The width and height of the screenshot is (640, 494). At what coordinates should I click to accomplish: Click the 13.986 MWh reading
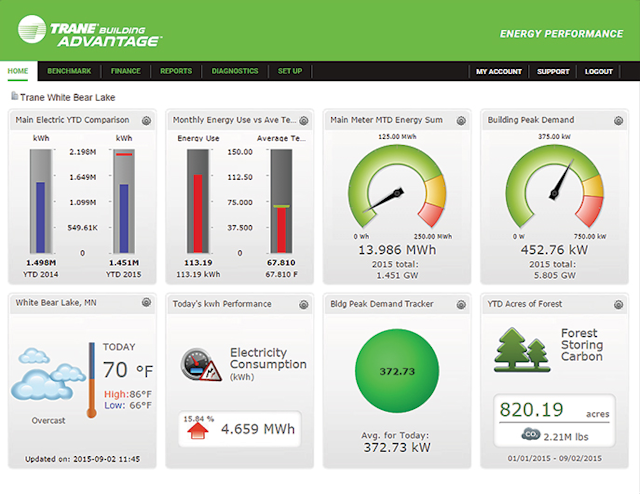(x=397, y=249)
